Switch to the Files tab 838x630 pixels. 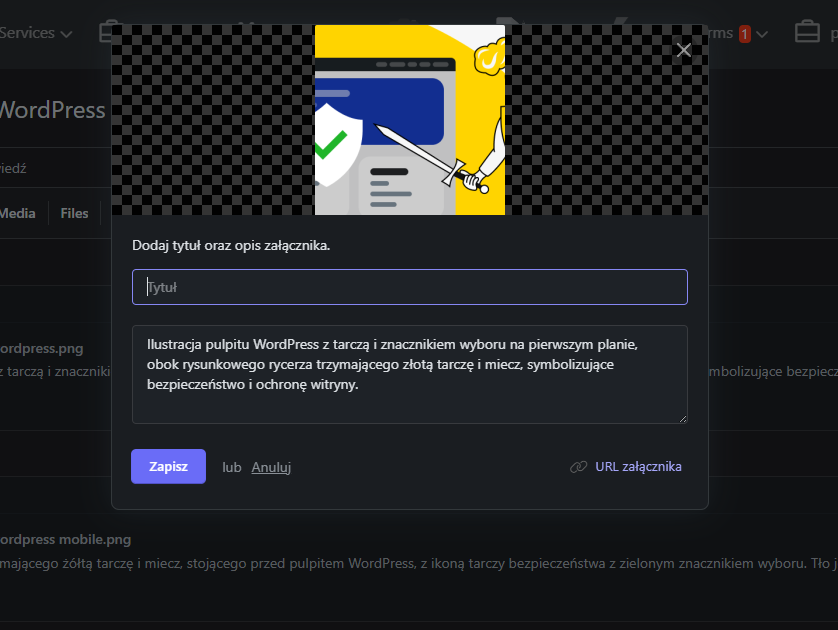point(74,213)
